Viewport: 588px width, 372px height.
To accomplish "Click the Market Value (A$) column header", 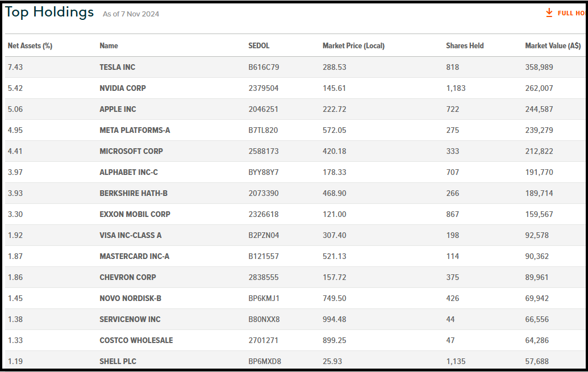I will pos(553,46).
